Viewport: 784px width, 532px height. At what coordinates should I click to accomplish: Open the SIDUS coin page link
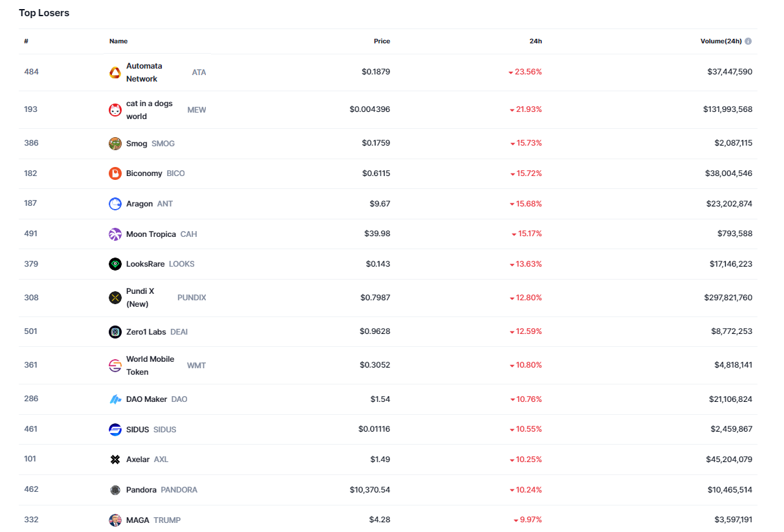point(137,430)
